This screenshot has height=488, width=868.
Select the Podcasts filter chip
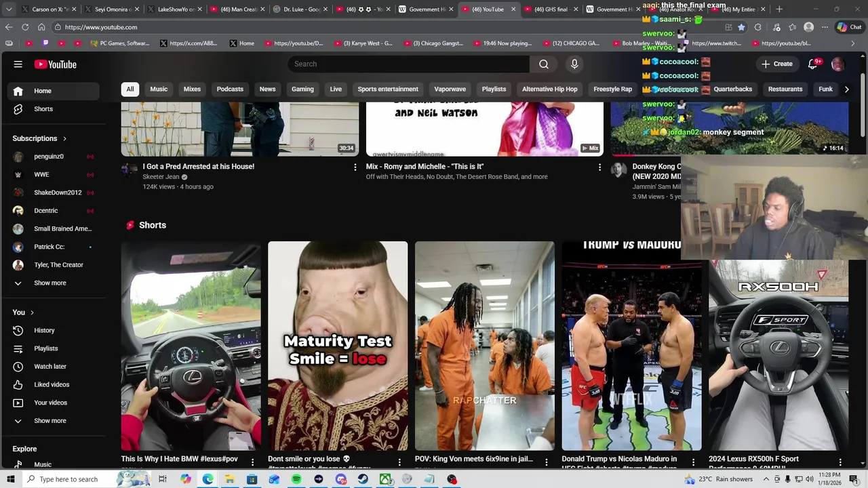click(x=230, y=89)
